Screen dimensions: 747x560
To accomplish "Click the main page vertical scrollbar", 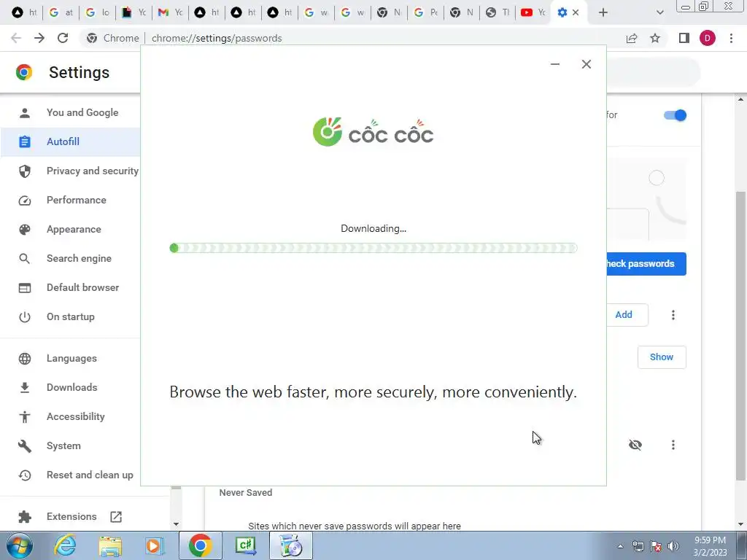I will tap(740, 335).
